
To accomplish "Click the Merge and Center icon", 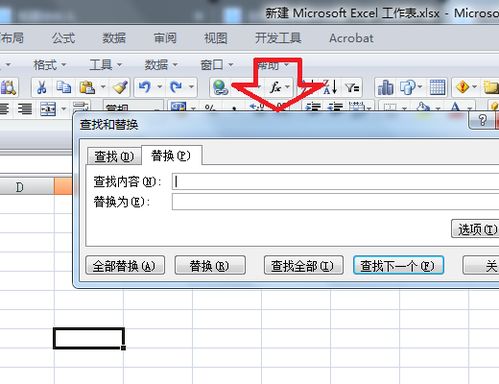I will (x=48, y=109).
